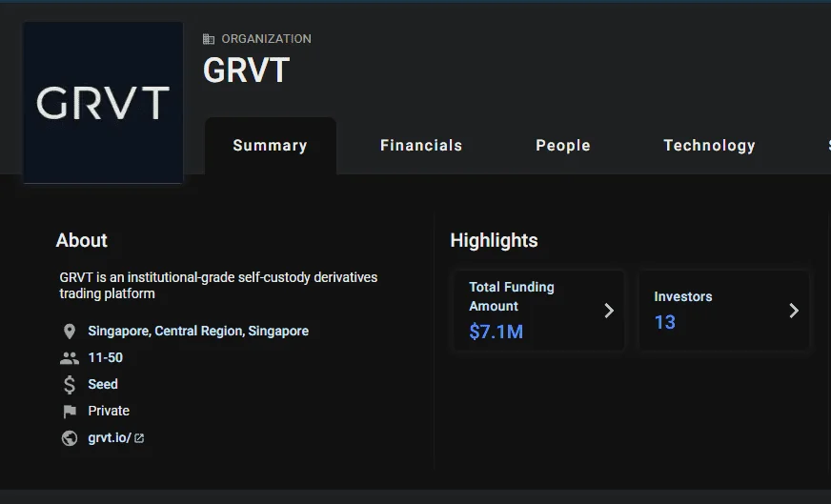Viewport: 831px width, 504px height.
Task: Click the flag company type icon
Action: [70, 412]
